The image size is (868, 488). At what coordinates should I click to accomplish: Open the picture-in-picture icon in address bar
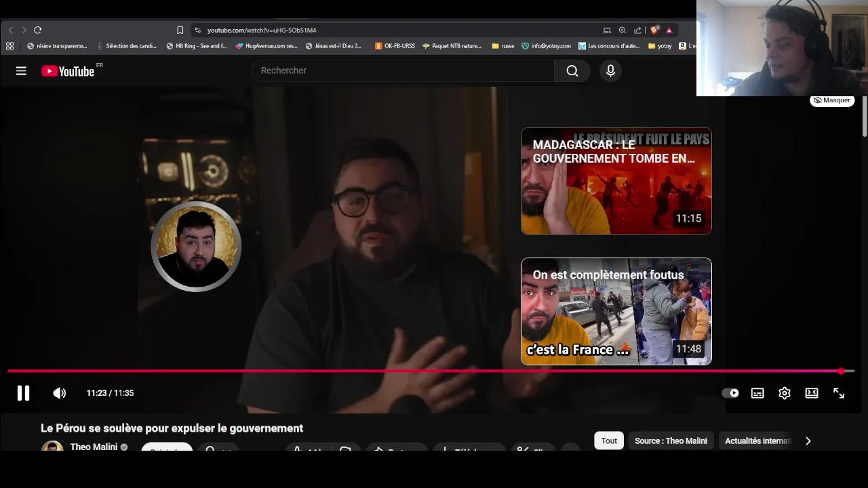607,30
